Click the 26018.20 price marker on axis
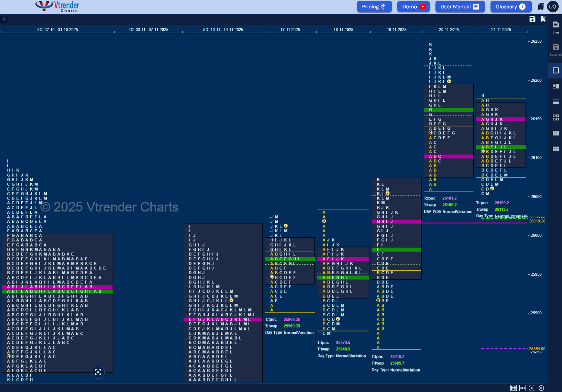The width and height of the screenshot is (562, 392). (x=537, y=221)
